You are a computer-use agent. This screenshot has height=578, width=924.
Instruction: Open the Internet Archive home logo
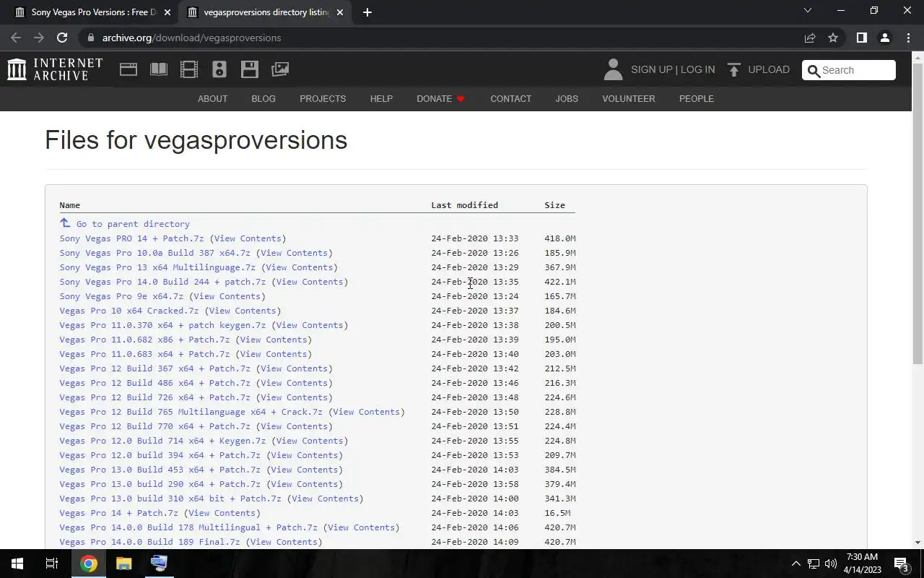[x=55, y=69]
